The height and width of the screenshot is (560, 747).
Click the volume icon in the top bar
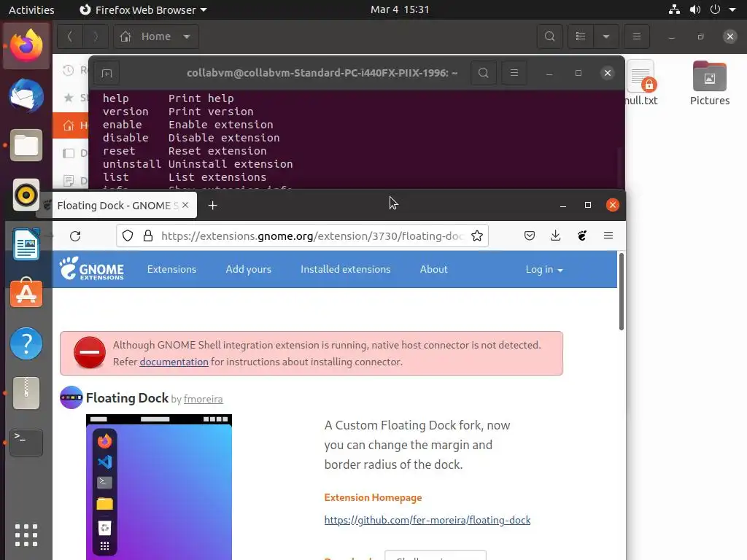click(x=695, y=9)
